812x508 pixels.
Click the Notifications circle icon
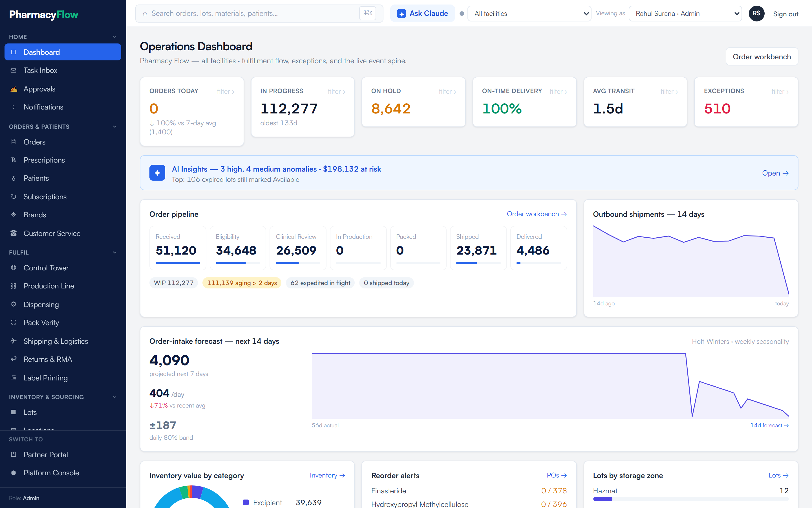point(14,107)
